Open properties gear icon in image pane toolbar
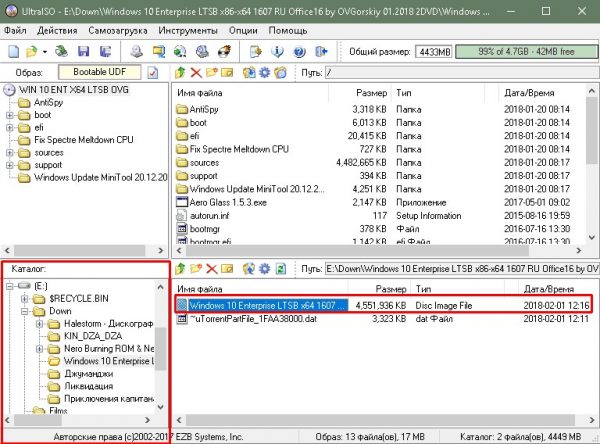 coord(264,72)
